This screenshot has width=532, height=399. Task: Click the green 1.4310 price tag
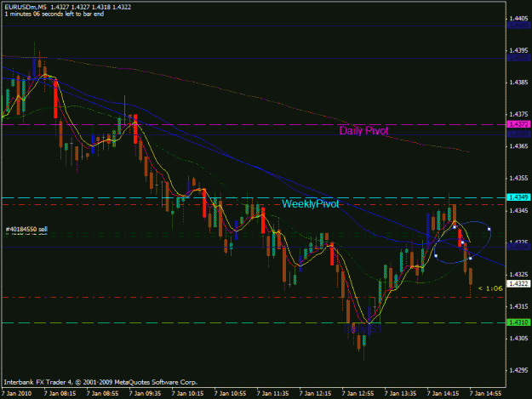518,322
